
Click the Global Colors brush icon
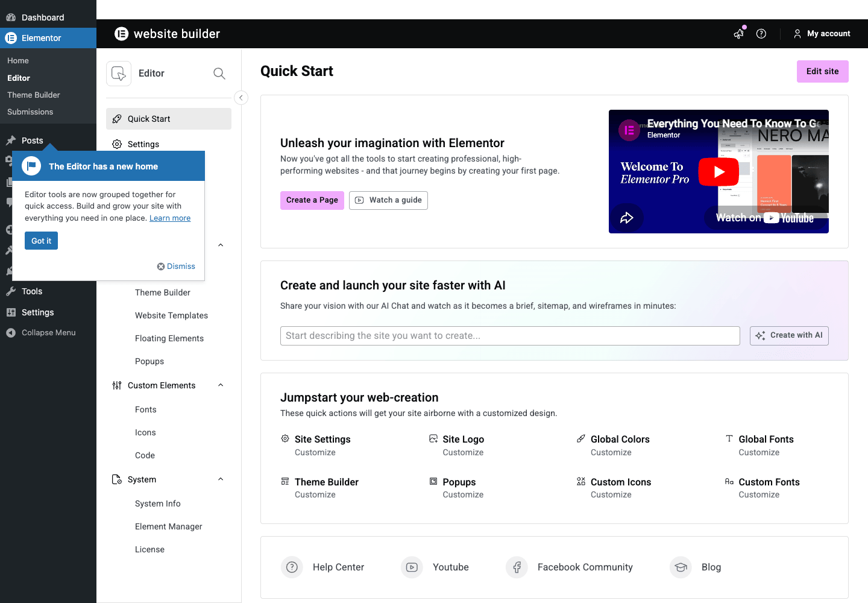pos(581,438)
